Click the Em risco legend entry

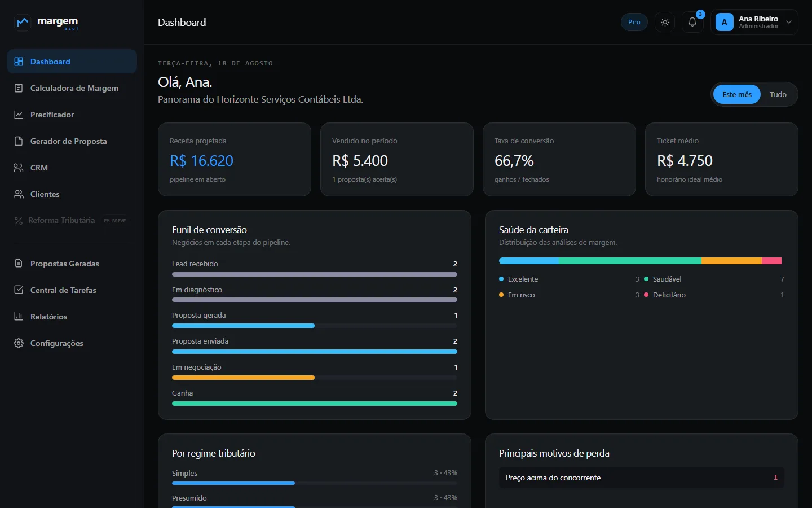tap(569, 295)
